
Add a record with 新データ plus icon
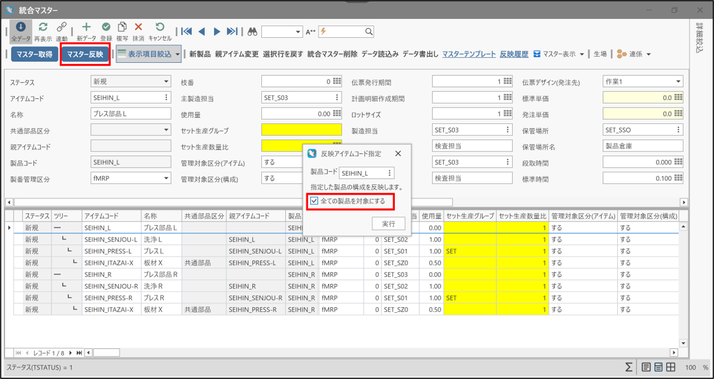coord(86,27)
